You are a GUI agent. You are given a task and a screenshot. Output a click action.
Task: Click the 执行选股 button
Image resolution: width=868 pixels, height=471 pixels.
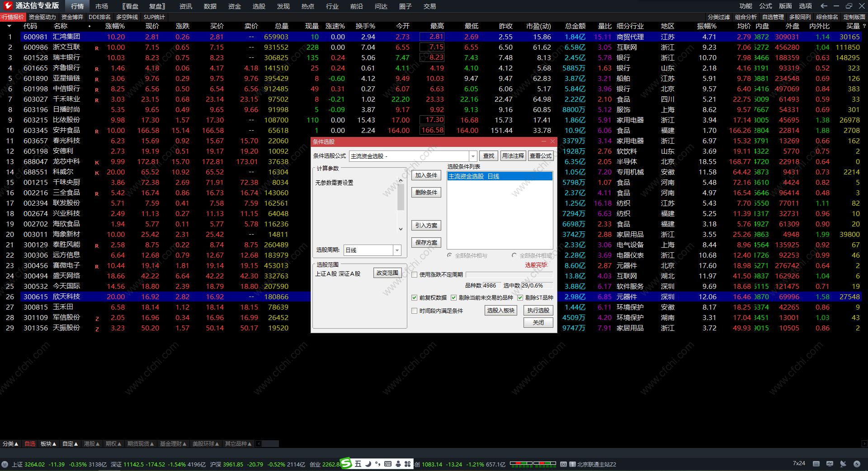point(538,310)
